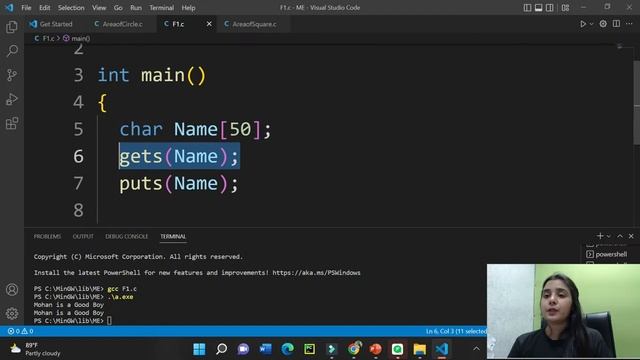Viewport: 640px width, 360px height.
Task: Click the terminal input prompt line
Action: pos(73,321)
